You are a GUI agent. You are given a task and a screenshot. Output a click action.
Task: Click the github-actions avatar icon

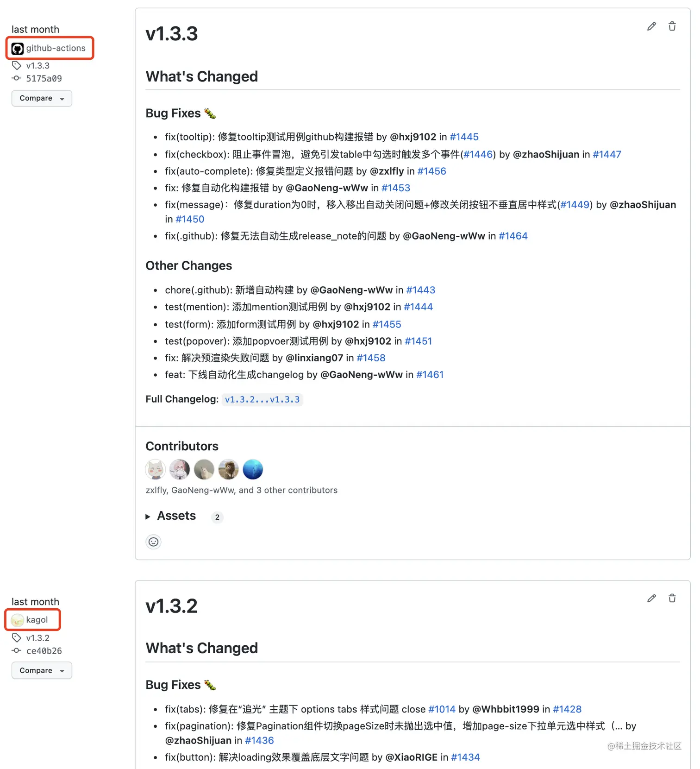tap(17, 48)
